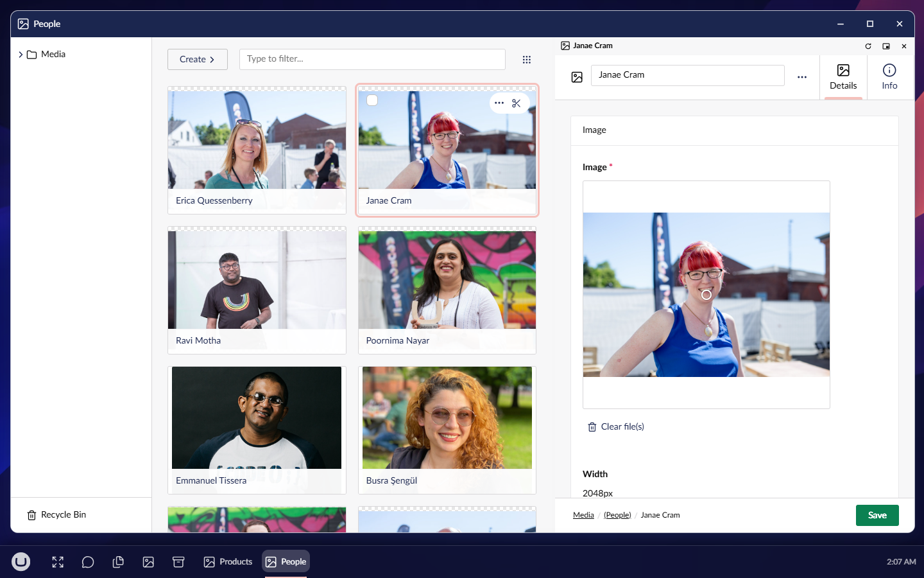Select the Janae Cram card checkbox
This screenshot has width=924, height=578.
tap(372, 100)
